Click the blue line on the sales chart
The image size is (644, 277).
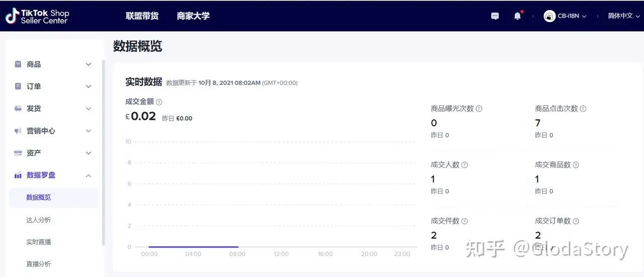click(193, 247)
